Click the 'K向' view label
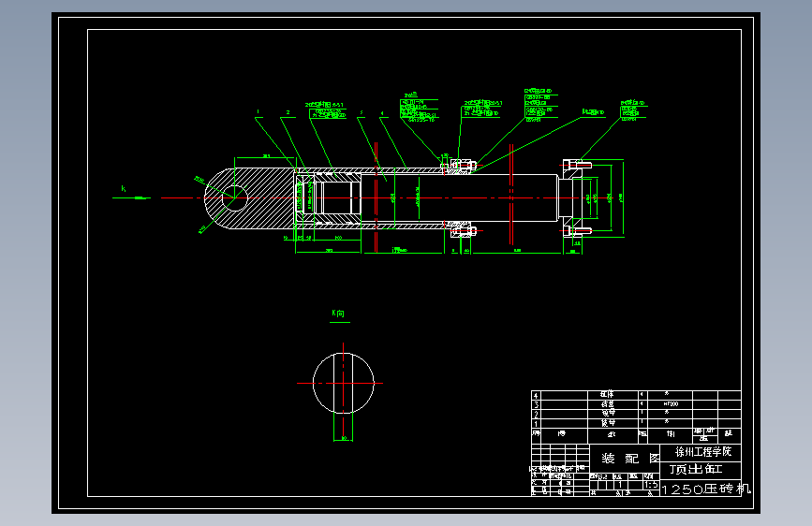Screen dimensions: 812x526 338,314
